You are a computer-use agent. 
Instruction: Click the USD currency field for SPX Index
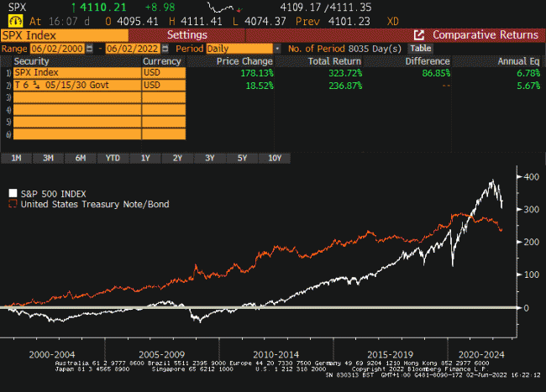point(164,73)
